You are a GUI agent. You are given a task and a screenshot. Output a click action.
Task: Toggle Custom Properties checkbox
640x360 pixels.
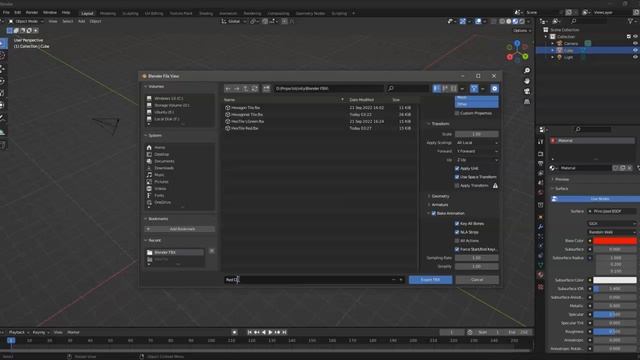tap(457, 113)
